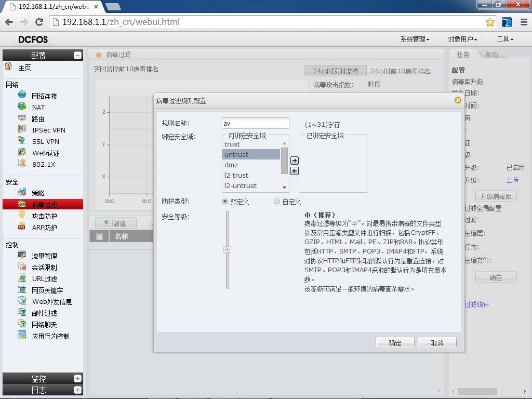Collapse the 配置 panel
The height and width of the screenshot is (399, 532).
78,55
